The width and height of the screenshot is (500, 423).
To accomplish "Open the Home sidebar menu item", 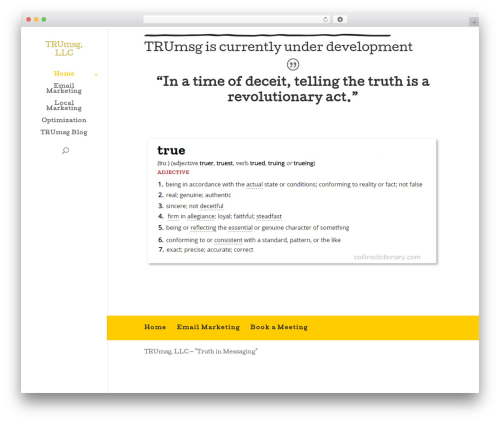I will point(64,73).
